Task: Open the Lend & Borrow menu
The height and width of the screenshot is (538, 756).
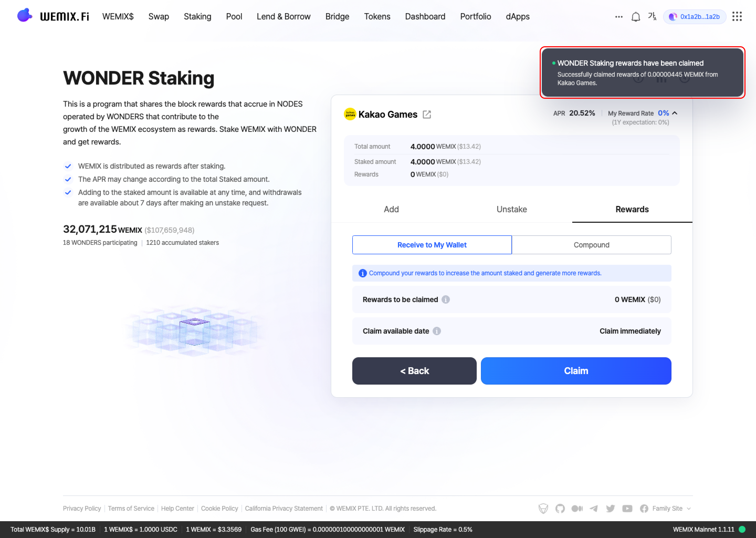Action: pyautogui.click(x=283, y=16)
